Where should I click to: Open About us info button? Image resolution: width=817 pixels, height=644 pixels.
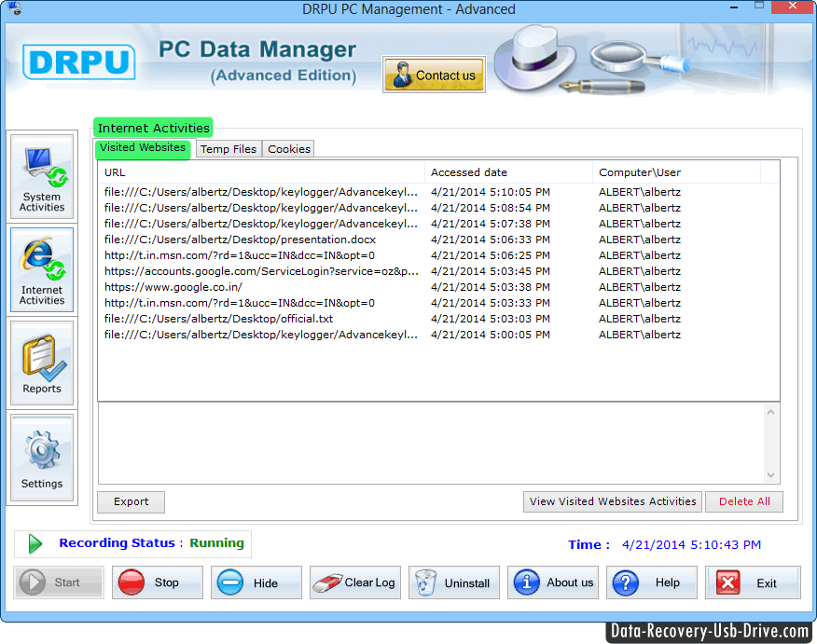pyautogui.click(x=553, y=582)
